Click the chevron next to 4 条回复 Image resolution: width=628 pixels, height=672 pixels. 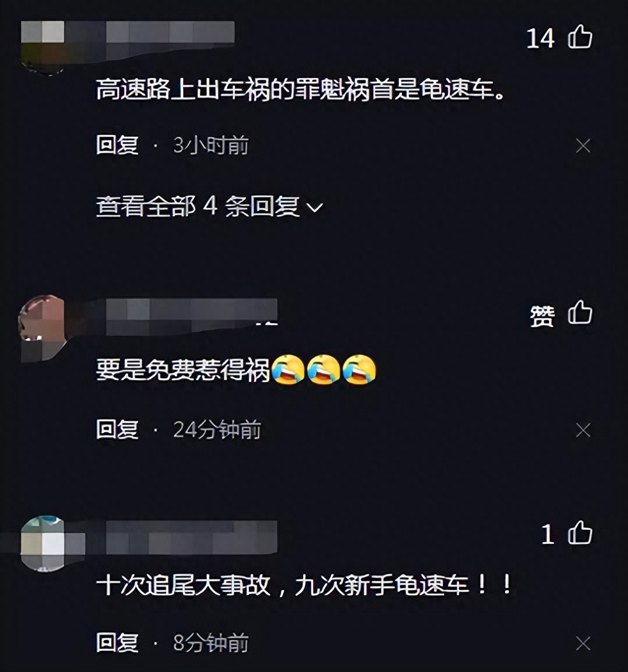pyautogui.click(x=314, y=208)
